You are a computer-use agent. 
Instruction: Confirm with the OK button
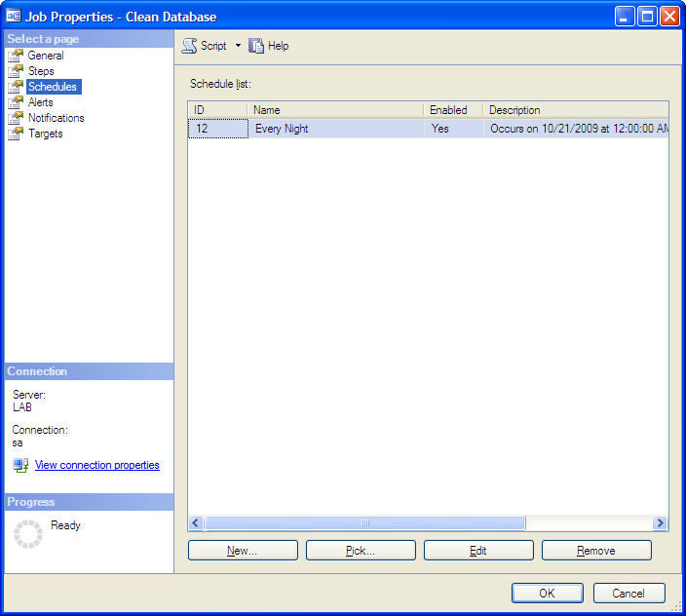(x=547, y=593)
